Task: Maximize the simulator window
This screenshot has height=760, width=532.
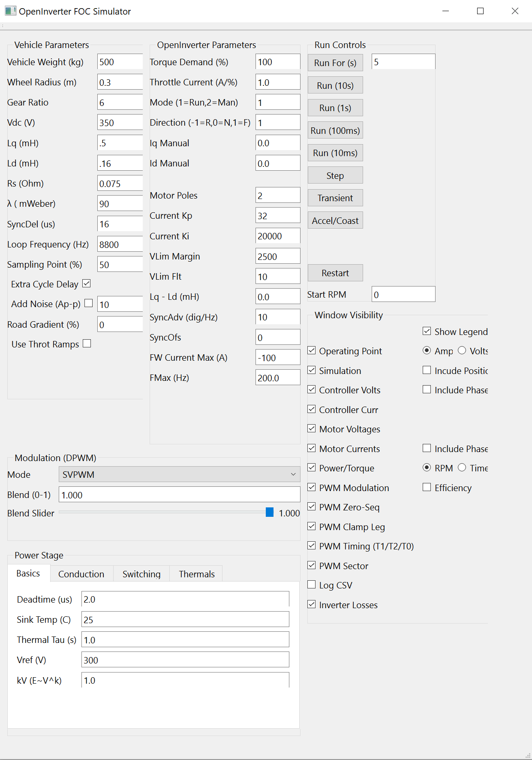Action: point(480,11)
